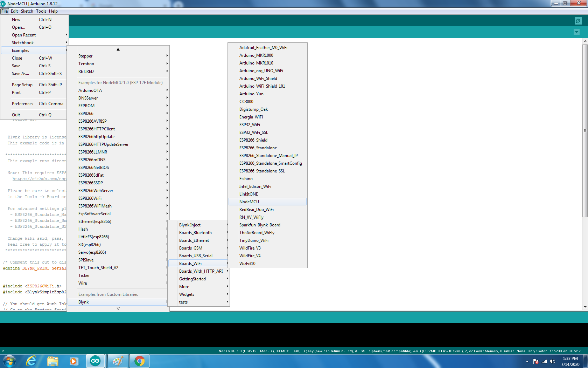The height and width of the screenshot is (368, 588).
Task: Expand the Open Recent submenu
Action: [x=34, y=35]
